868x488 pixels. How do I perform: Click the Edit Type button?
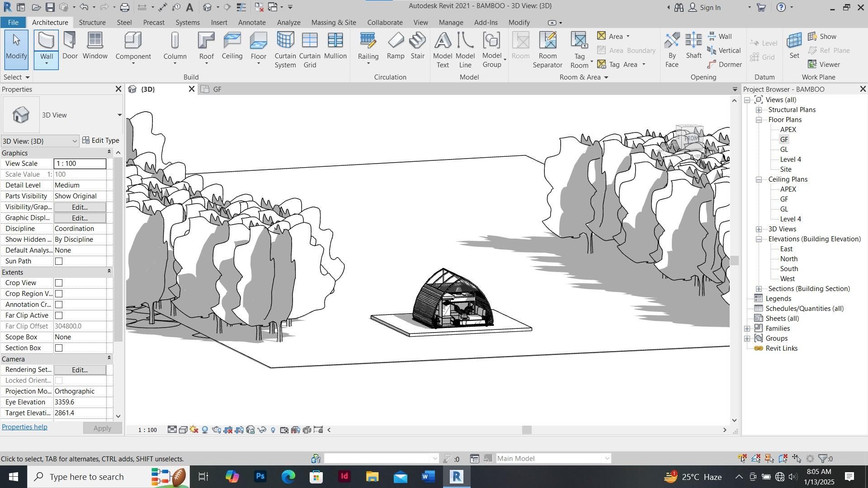[101, 141]
